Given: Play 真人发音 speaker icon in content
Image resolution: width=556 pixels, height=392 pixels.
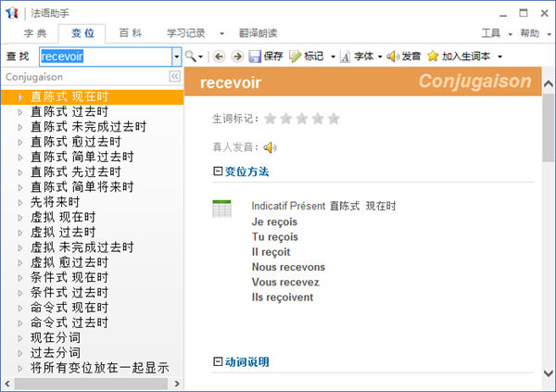Looking at the screenshot, I should (x=270, y=146).
